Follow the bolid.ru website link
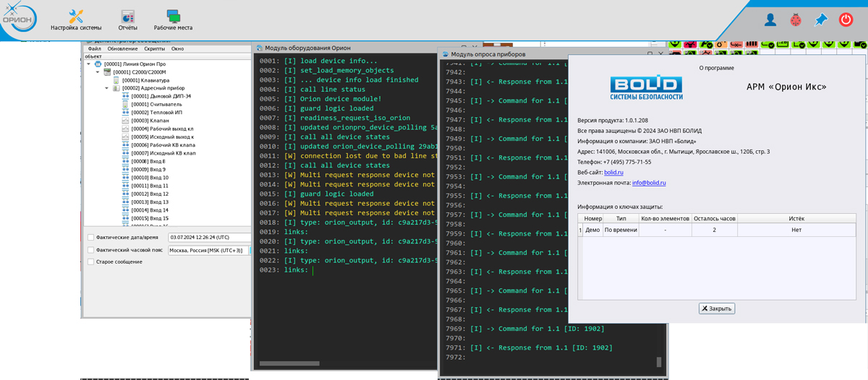868x380 pixels. point(613,173)
